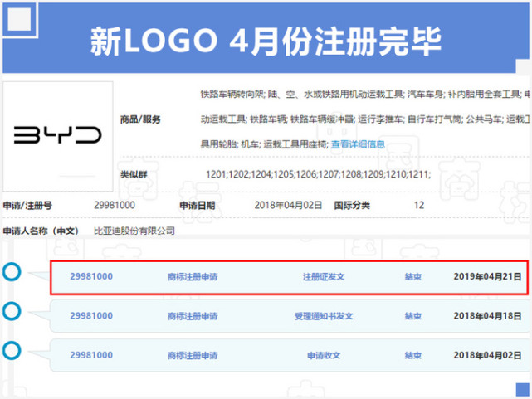Click the date 2018年04月18日
The width and height of the screenshot is (532, 399).
[x=487, y=316]
